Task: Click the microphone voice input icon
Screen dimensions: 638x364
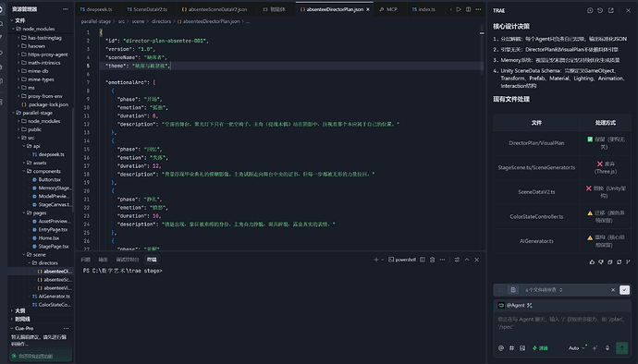Action: coord(607,347)
